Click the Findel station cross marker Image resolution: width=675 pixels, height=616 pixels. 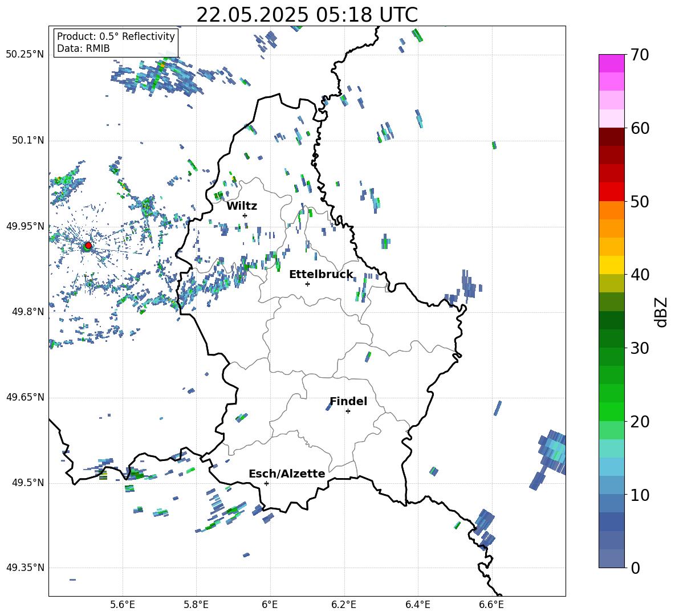coord(348,411)
